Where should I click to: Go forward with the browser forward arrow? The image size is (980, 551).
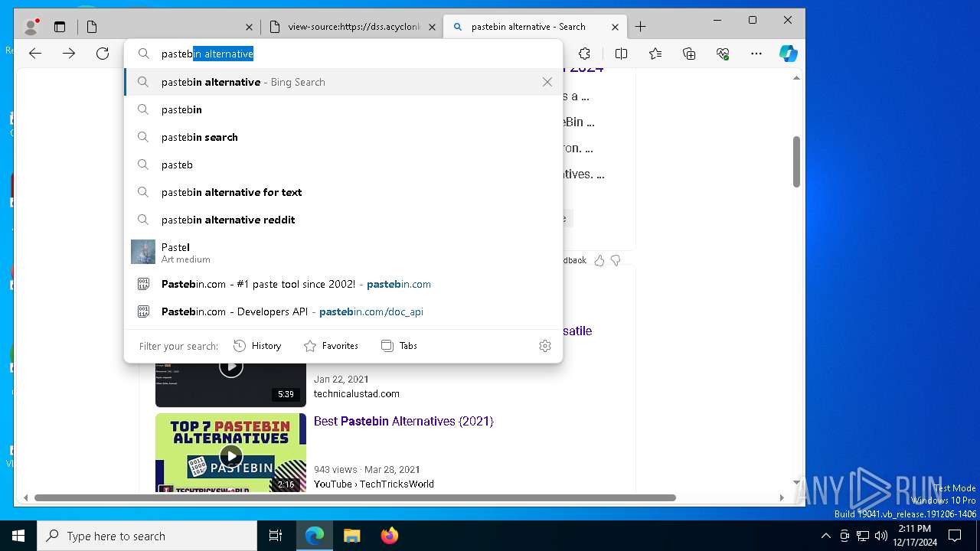pos(69,54)
